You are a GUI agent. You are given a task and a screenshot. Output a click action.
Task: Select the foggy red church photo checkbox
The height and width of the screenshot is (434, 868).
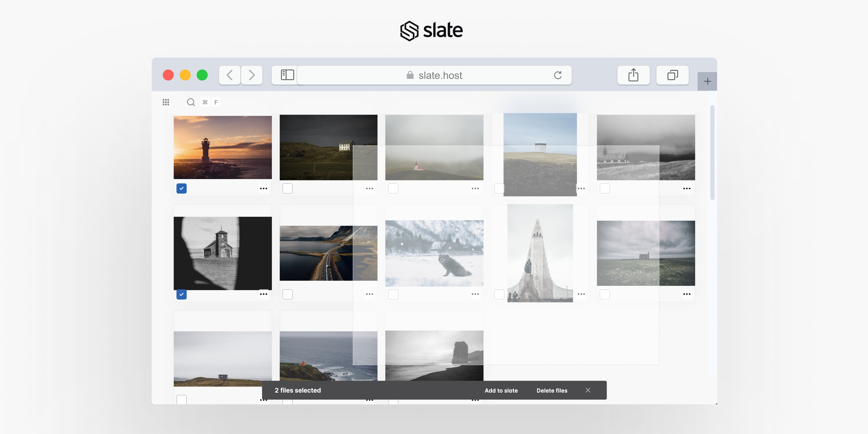tap(393, 188)
